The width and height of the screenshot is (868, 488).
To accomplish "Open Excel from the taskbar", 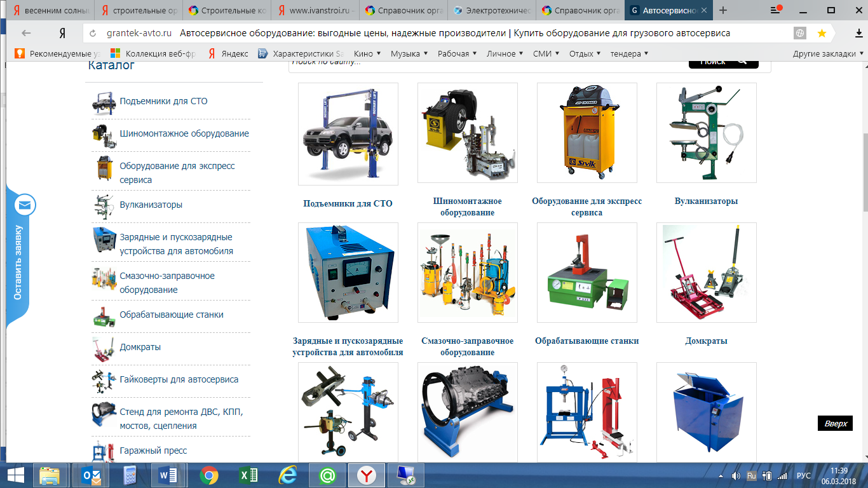I will click(x=248, y=475).
